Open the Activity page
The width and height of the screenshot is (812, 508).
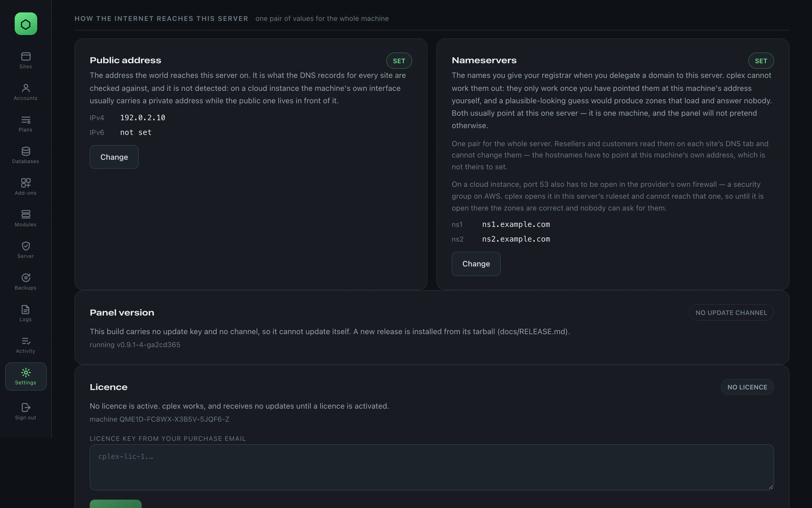pos(25,345)
